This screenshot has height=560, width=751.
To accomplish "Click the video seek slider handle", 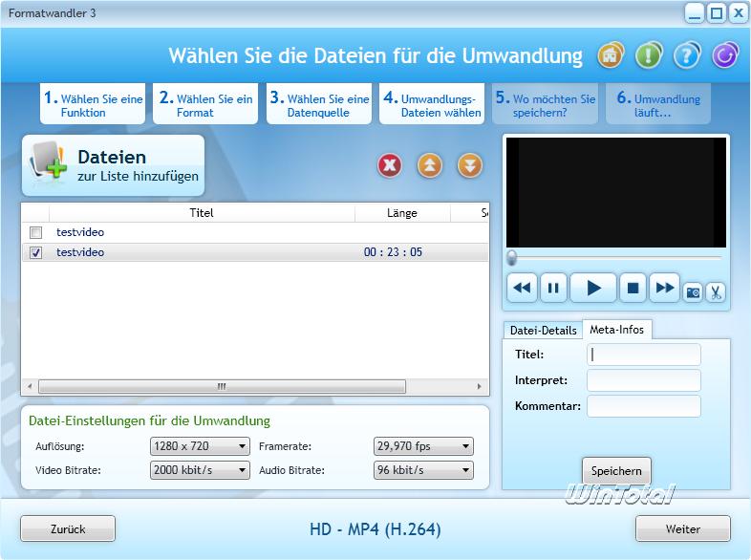I will [x=511, y=258].
